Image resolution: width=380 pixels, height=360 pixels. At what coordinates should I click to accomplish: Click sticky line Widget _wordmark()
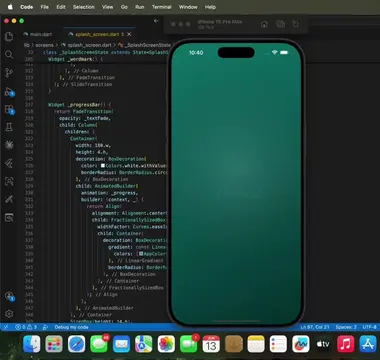pos(75,59)
